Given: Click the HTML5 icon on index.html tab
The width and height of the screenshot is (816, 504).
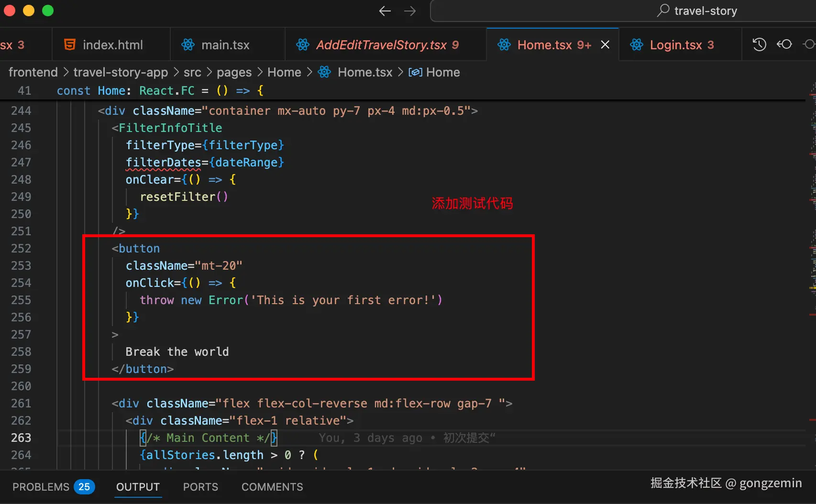Looking at the screenshot, I should (70, 45).
